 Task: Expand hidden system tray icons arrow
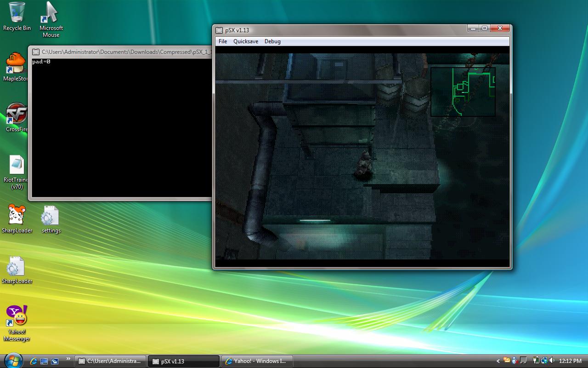tap(498, 361)
